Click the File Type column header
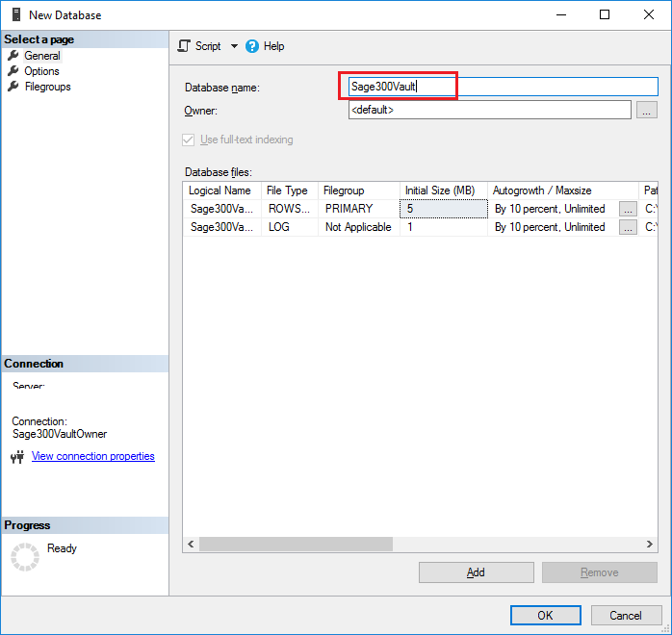Viewport: 672px width, 635px height. click(290, 190)
